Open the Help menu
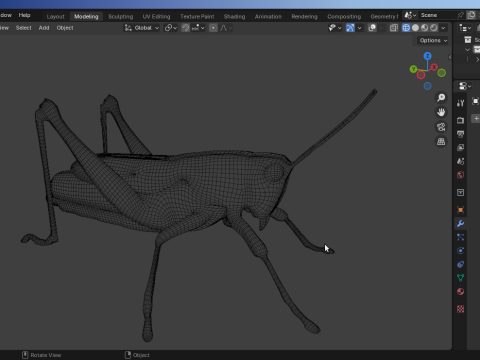Image resolution: width=480 pixels, height=360 pixels. [x=24, y=15]
